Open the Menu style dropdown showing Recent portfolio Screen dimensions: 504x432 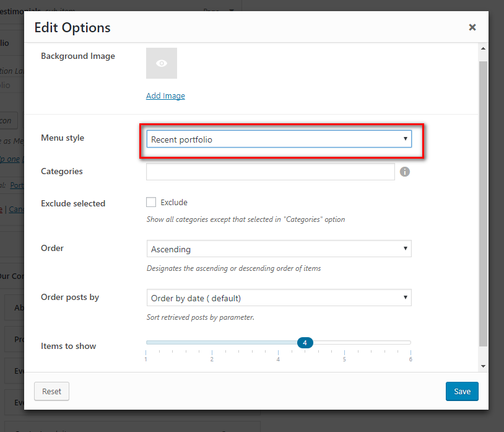(279, 139)
